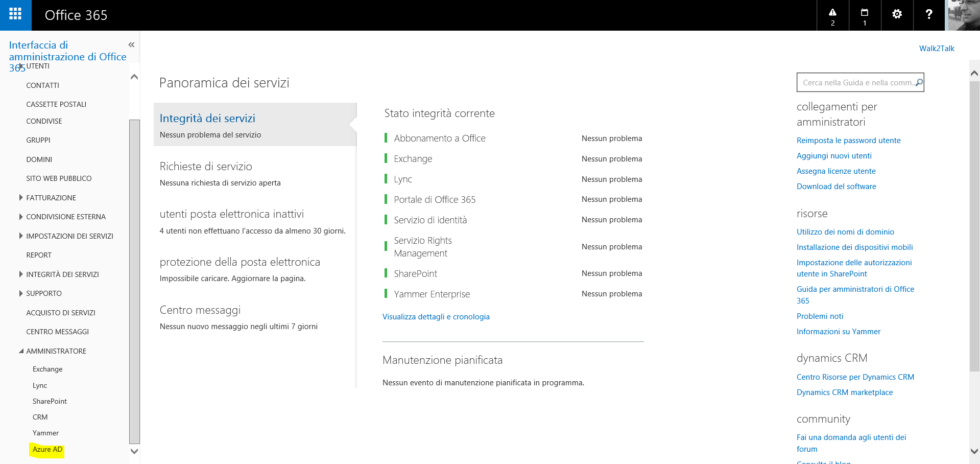Select protezione della posta elettronica panel
Image resolution: width=980 pixels, height=464 pixels.
tap(255, 269)
